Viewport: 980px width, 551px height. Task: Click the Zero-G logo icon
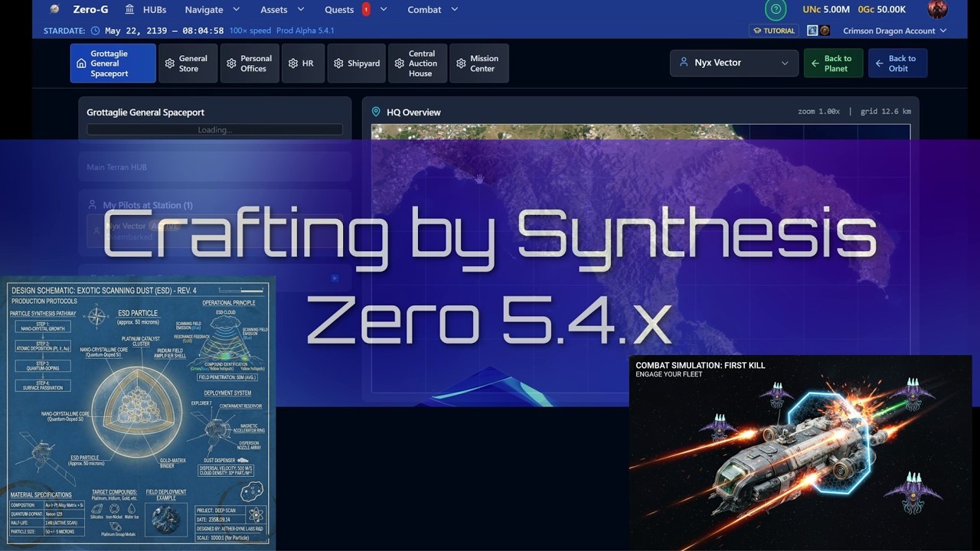click(54, 9)
